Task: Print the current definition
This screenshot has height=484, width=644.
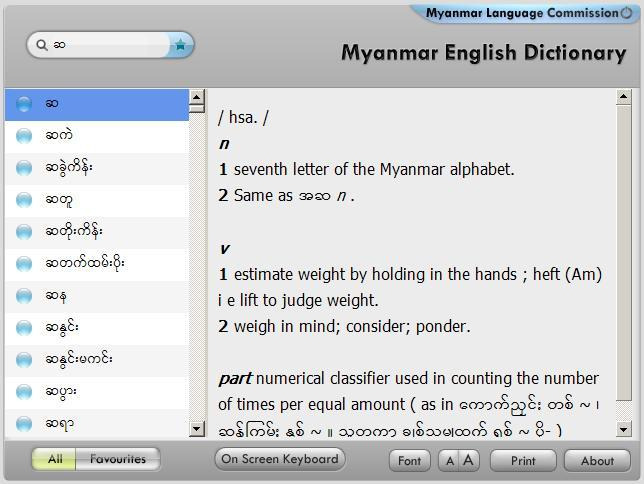Action: [523, 461]
